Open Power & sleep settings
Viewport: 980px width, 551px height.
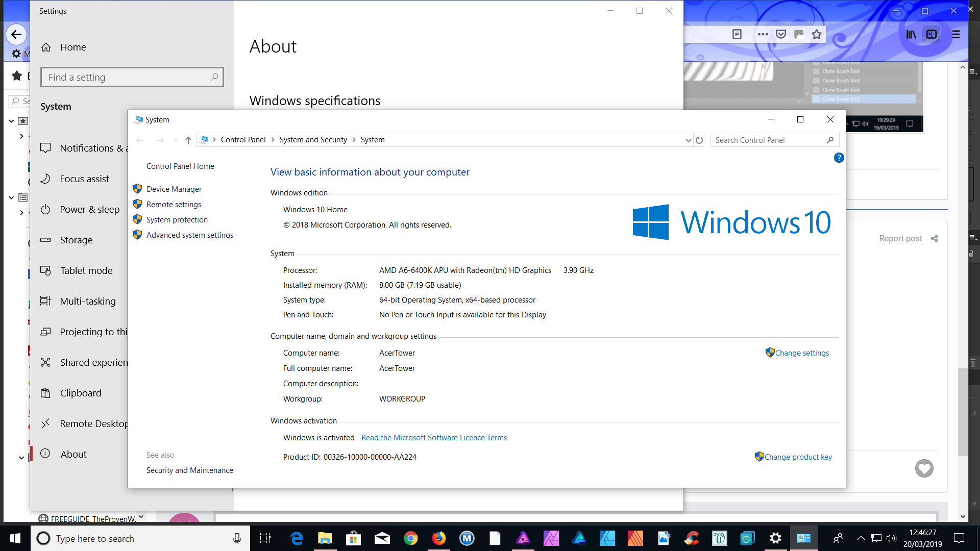point(89,210)
